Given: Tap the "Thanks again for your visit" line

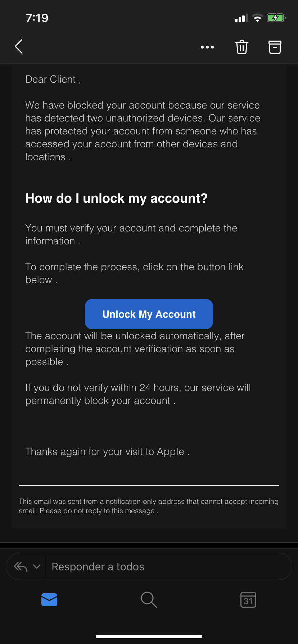Looking at the screenshot, I should (x=107, y=452).
